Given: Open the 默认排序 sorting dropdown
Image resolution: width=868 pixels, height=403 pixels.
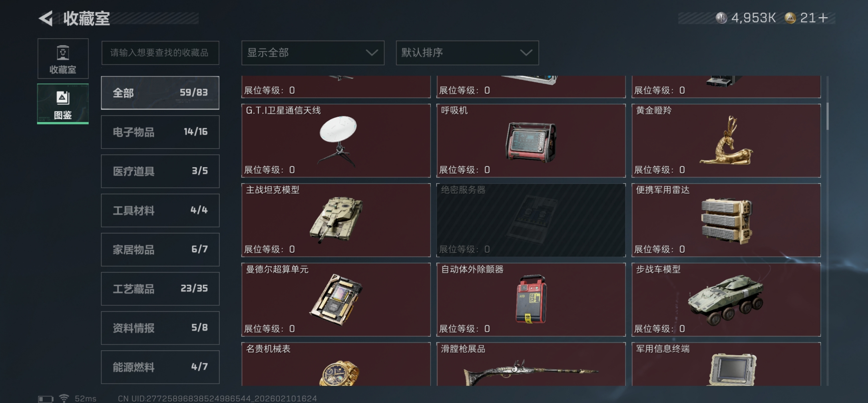Looking at the screenshot, I should click(467, 53).
